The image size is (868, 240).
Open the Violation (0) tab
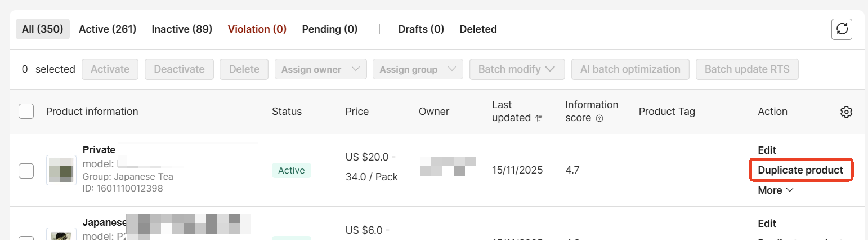(257, 29)
